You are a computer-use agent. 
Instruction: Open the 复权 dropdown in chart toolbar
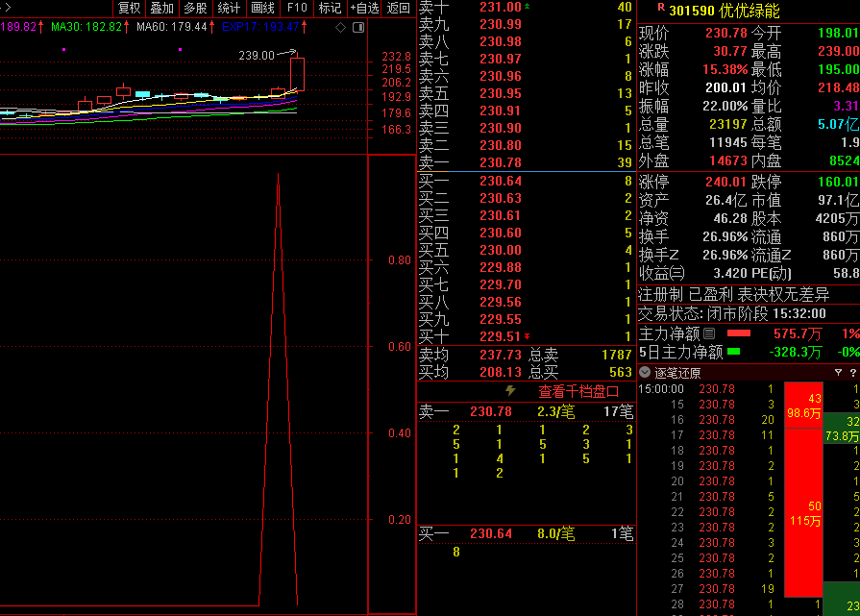[129, 8]
